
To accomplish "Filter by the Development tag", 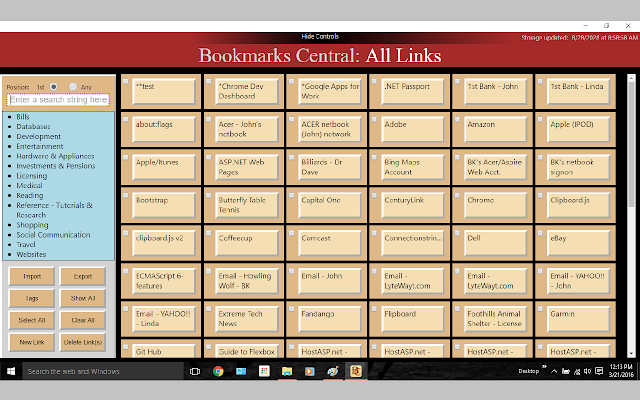I will [38, 136].
